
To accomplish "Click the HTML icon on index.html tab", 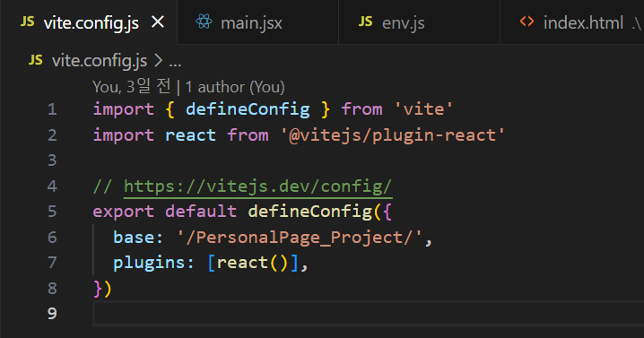I will point(527,22).
